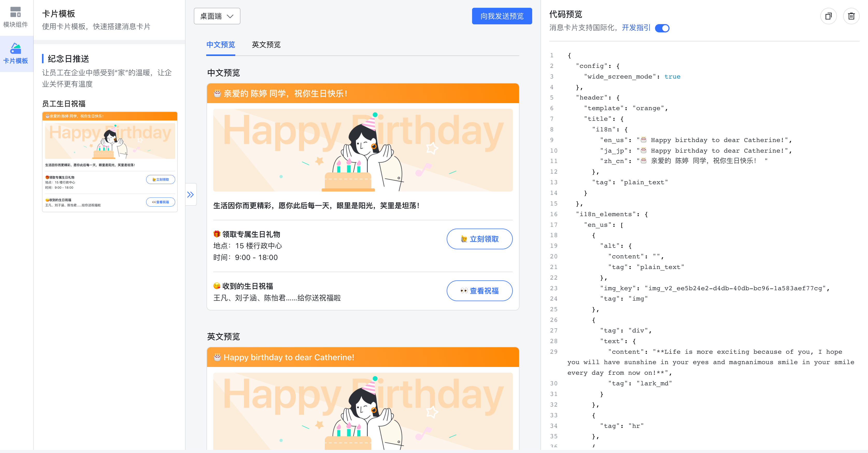Click the orange Chinese card header

click(x=363, y=93)
